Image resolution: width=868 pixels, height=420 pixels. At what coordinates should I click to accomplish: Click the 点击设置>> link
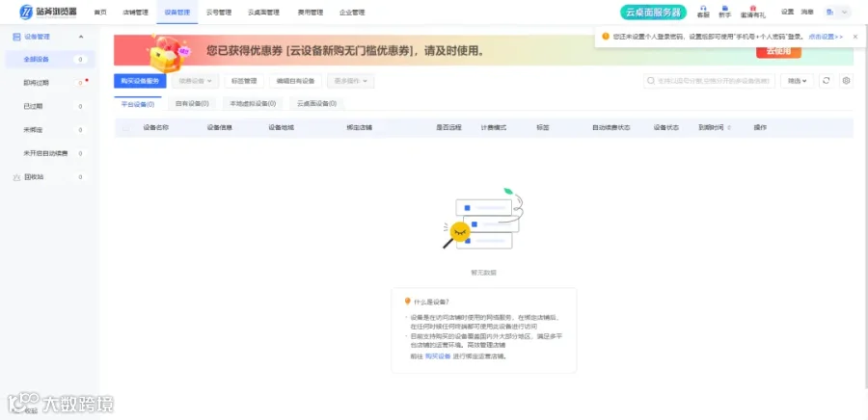click(x=826, y=37)
